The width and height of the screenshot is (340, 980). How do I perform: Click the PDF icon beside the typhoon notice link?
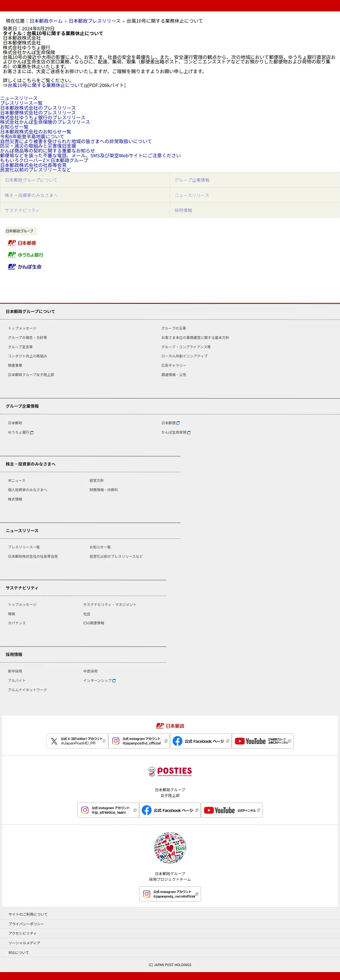click(86, 86)
